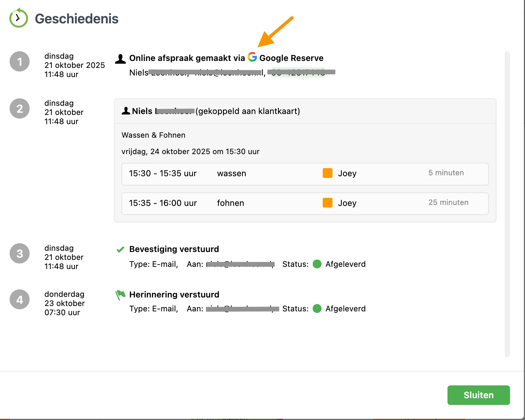Click the person icon beside Online afspraak
This screenshot has height=420, width=525.
[x=120, y=59]
